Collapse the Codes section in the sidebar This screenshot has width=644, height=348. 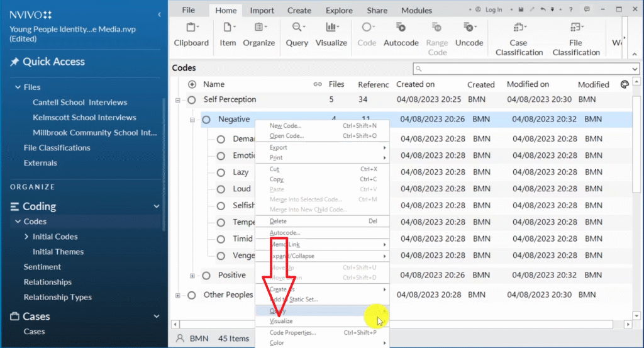click(18, 222)
